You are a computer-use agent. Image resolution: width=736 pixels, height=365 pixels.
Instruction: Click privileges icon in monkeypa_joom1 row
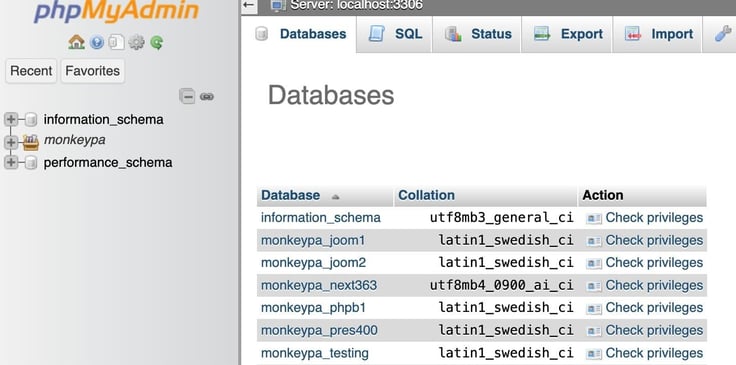click(594, 241)
